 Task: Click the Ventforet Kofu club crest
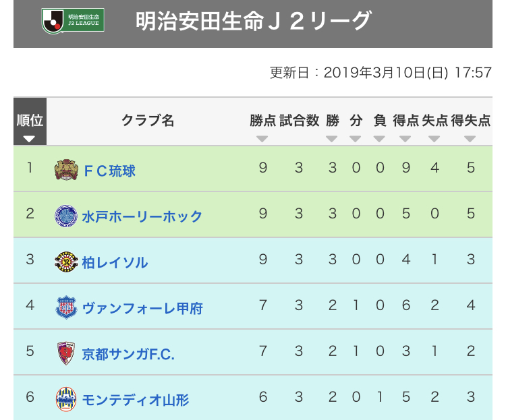coord(66,307)
